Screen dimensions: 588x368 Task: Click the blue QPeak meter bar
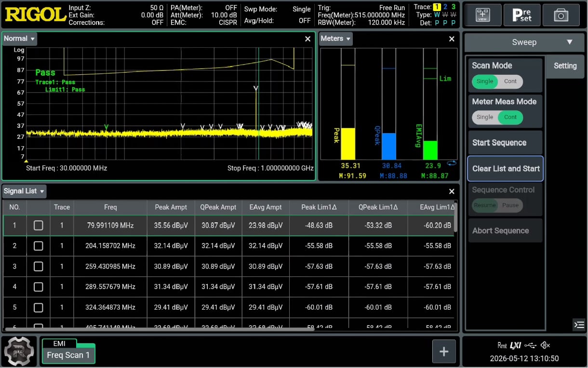389,147
